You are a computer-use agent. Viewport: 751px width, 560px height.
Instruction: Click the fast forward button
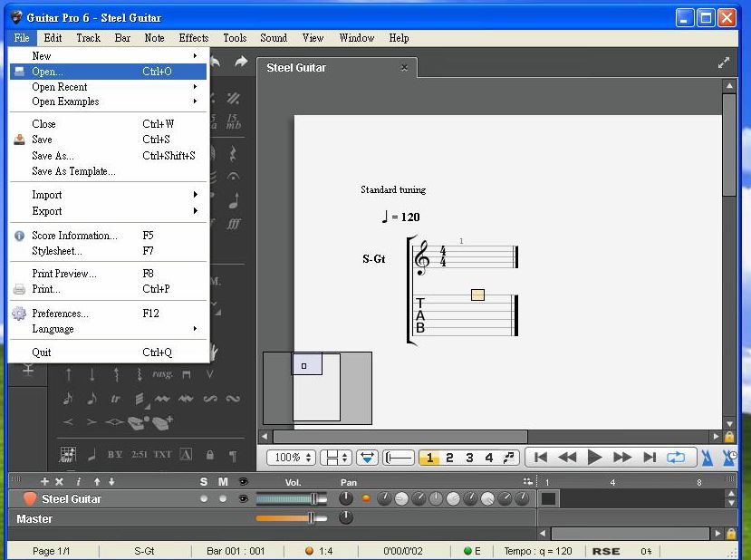tap(622, 458)
